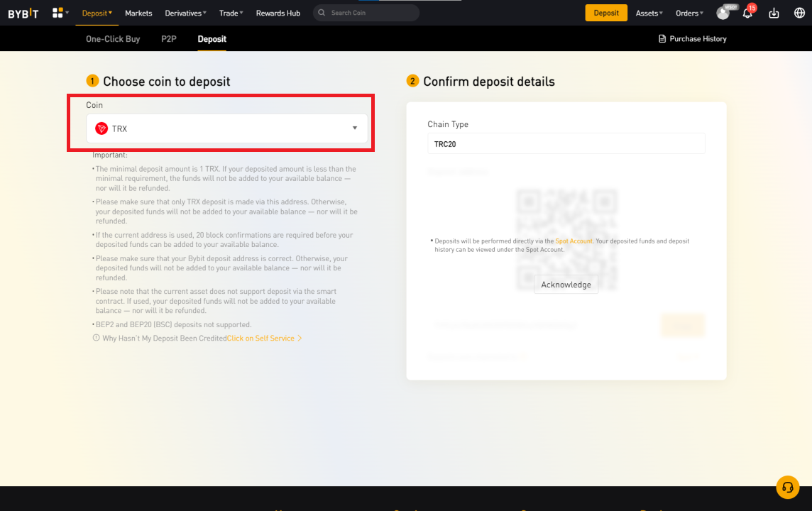
Task: Open the TRC20 Chain Type field
Action: click(x=566, y=144)
